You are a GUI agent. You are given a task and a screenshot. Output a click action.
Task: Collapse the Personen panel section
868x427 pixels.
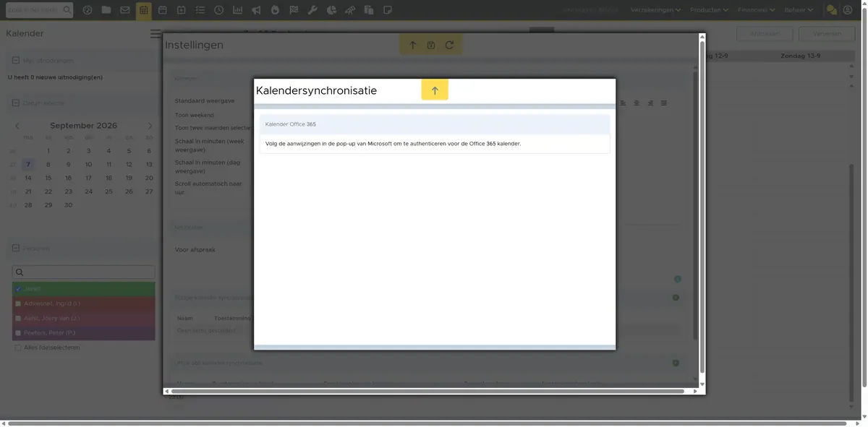[16, 248]
